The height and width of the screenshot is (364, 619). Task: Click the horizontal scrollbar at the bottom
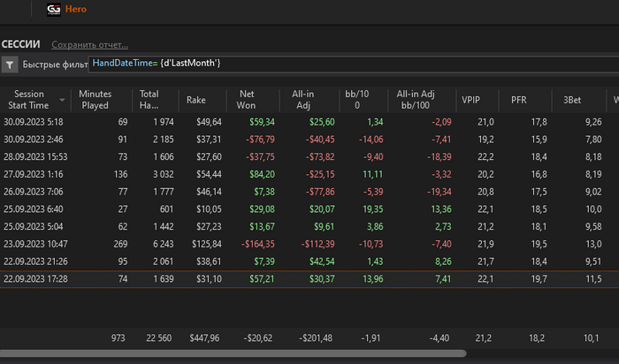[230, 353]
